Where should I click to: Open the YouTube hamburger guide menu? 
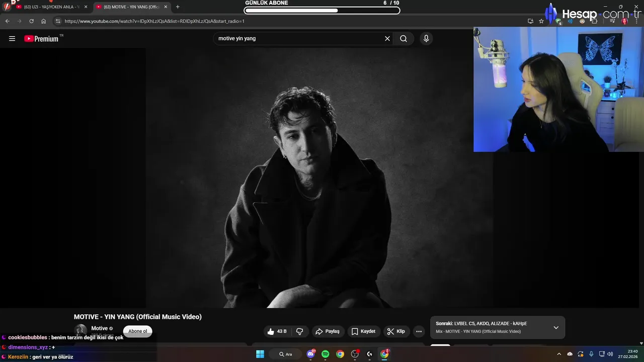(12, 39)
